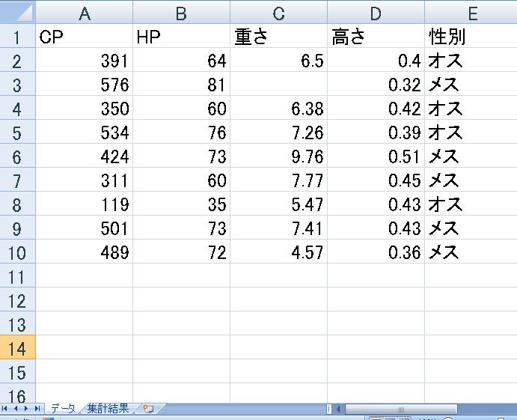Jump to the last sheet tab arrow
517x420 pixels.
pos(38,409)
